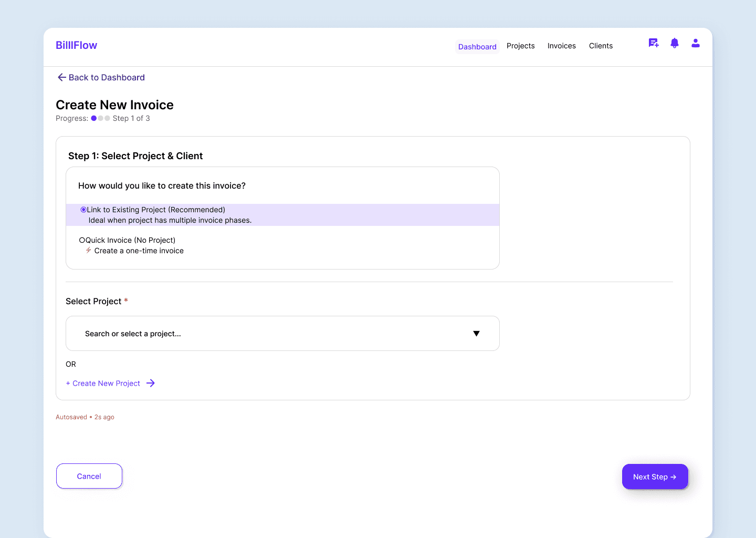
Task: Click 'Ideal when project has multiple invoice phases.' text
Action: point(170,220)
